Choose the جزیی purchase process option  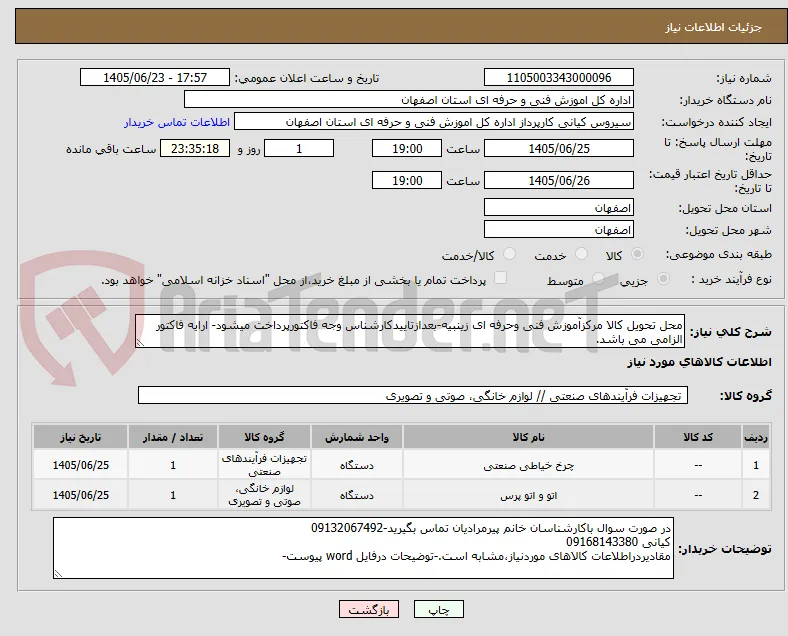[x=663, y=279]
